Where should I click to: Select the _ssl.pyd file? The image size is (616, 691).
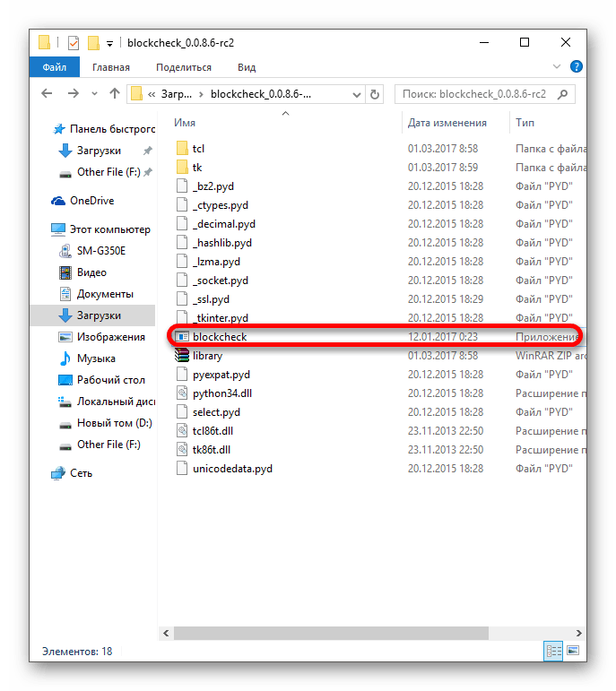coord(212,299)
